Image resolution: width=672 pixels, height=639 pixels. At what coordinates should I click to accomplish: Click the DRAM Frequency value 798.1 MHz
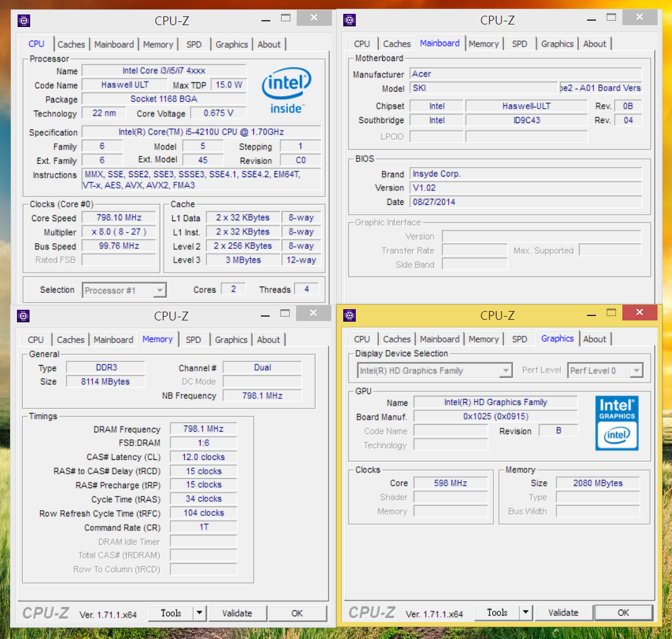(x=204, y=429)
